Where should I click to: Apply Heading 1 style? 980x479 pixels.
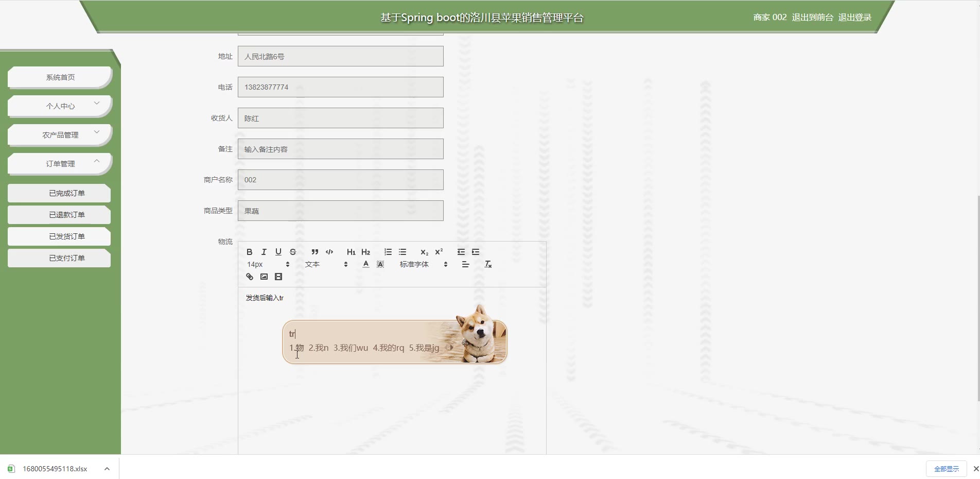(351, 252)
